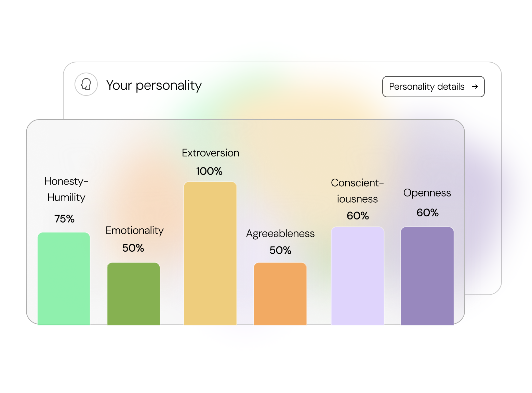
Task: Click the Agreeableness label
Action: pos(280,233)
